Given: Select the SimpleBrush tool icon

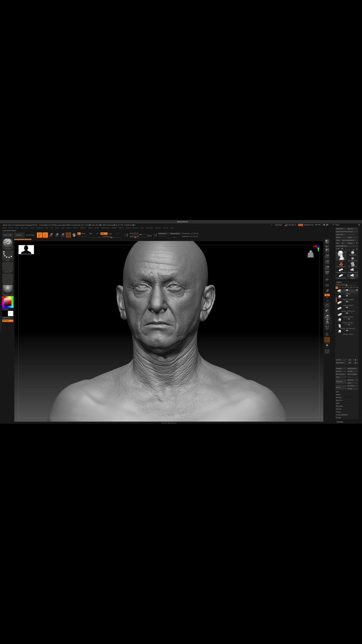Looking at the screenshot, I should point(341,265).
